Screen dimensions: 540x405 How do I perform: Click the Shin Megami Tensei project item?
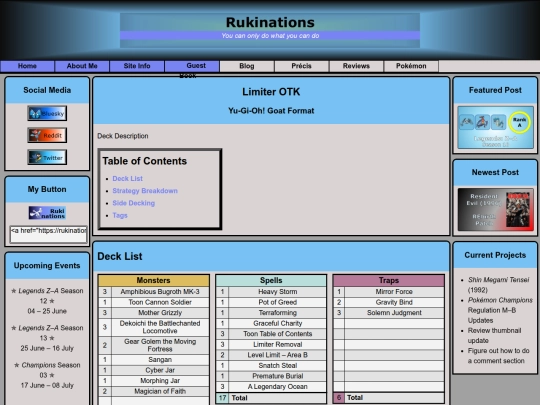tap(498, 285)
